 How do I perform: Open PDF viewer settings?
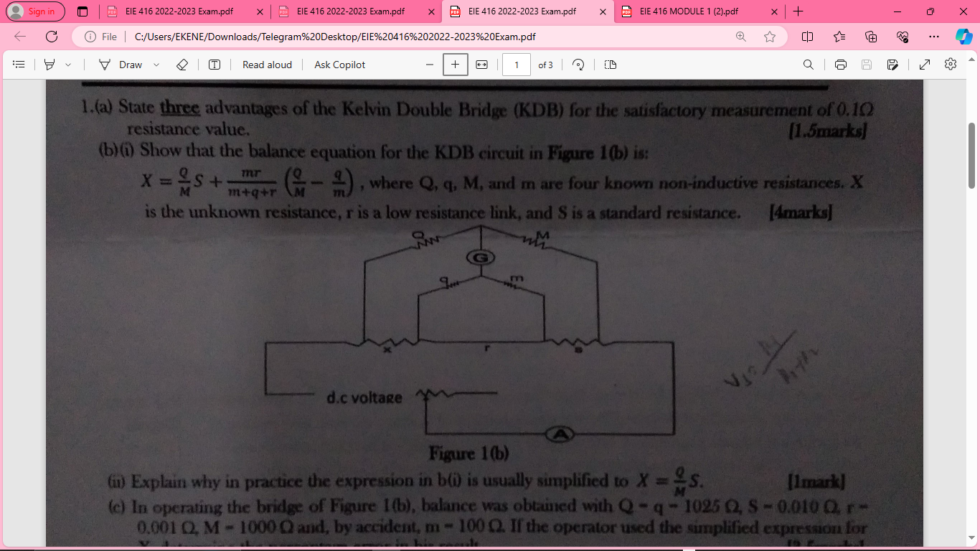point(950,64)
